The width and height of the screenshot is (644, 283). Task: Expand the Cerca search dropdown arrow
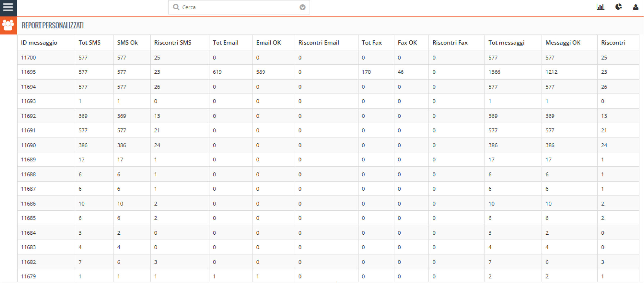tap(302, 7)
